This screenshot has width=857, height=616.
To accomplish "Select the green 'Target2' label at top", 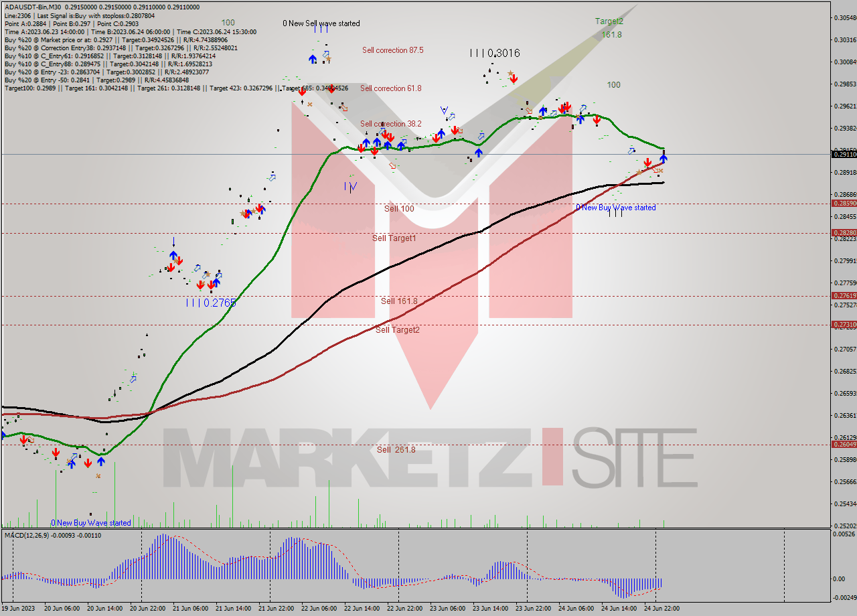I will (x=609, y=21).
